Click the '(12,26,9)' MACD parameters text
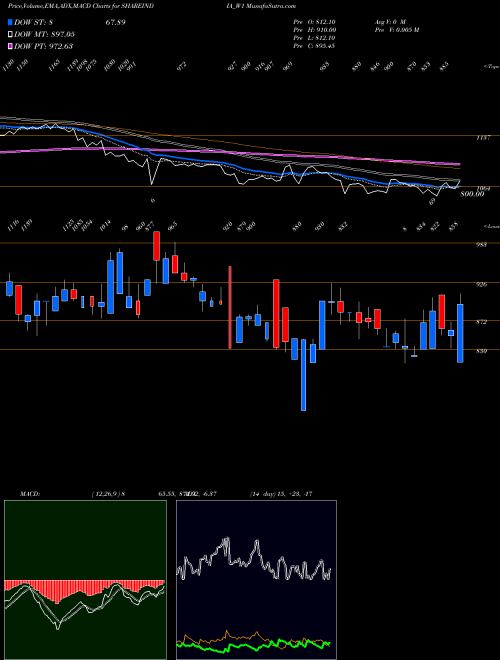 point(105,494)
